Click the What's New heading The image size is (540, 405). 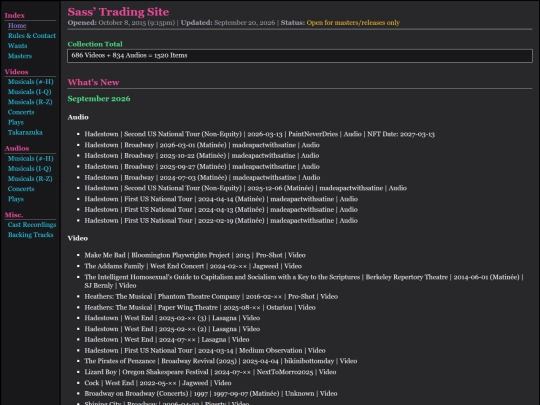93,82
